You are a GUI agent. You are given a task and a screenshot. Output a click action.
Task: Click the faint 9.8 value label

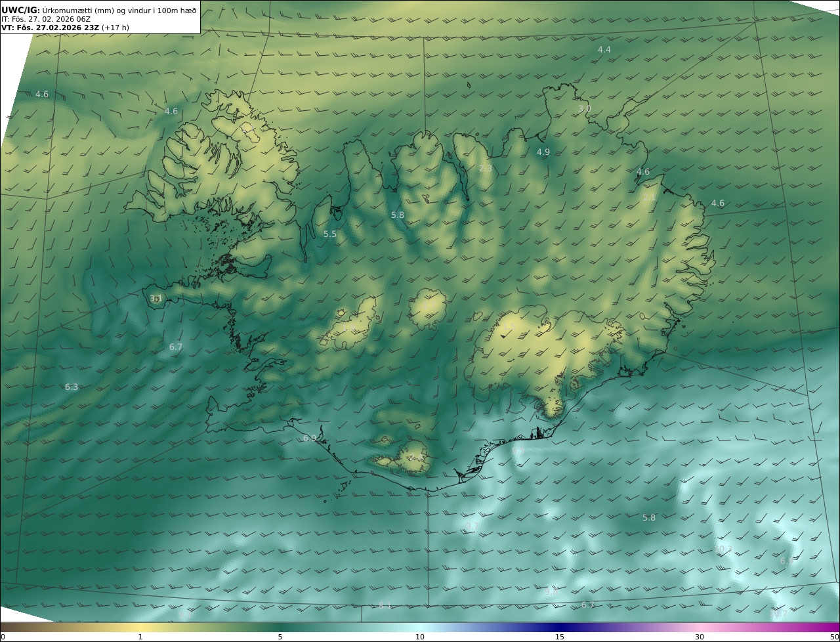point(551,592)
